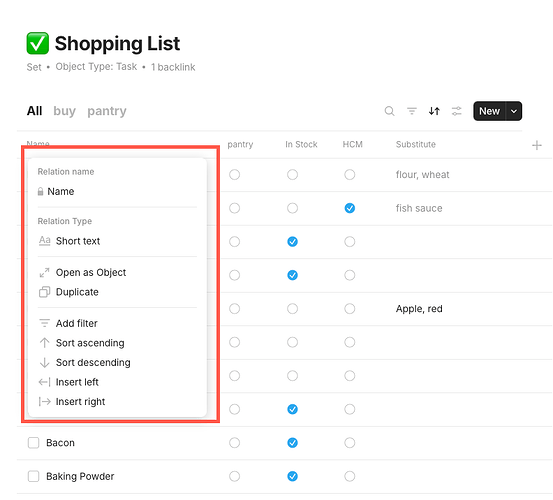
Task: Open the filter icon in the toolbar
Action: coord(412,111)
